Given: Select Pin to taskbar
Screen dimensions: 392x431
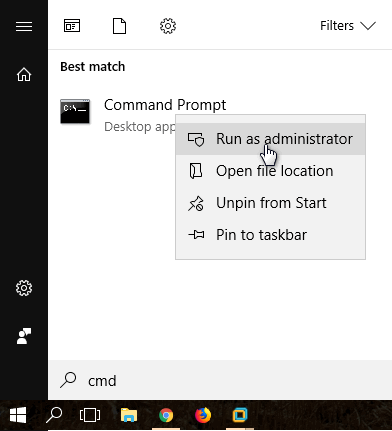Looking at the screenshot, I should [x=270, y=235].
